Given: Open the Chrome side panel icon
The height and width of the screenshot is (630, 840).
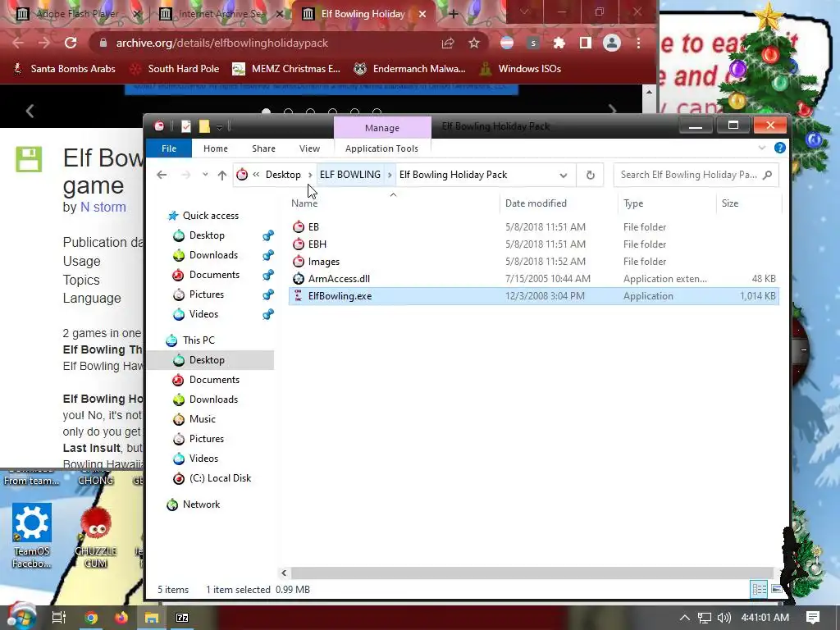Looking at the screenshot, I should (585, 43).
